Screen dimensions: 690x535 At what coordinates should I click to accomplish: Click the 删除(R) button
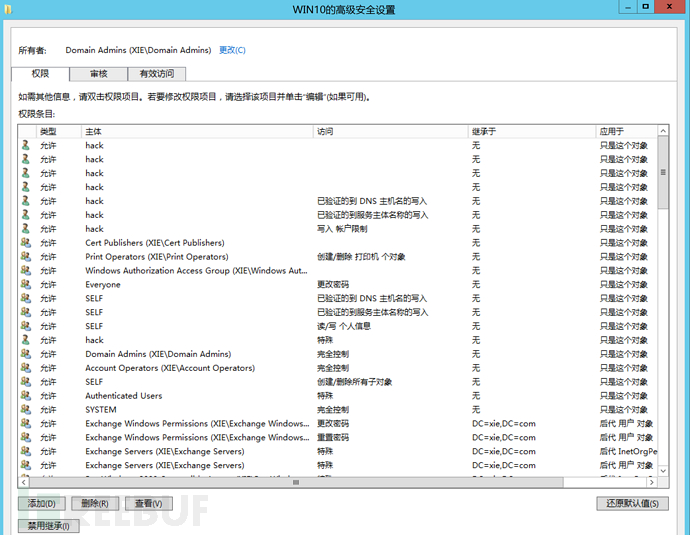pyautogui.click(x=95, y=504)
